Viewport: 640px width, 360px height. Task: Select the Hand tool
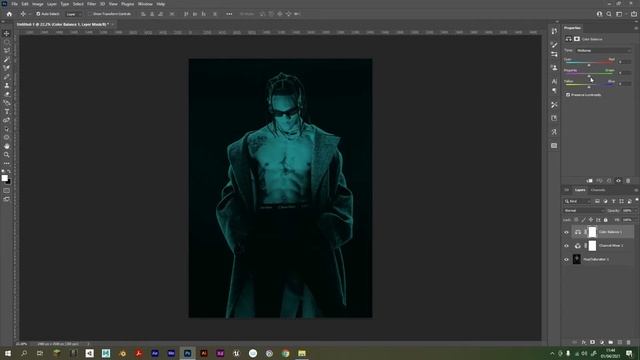7,146
